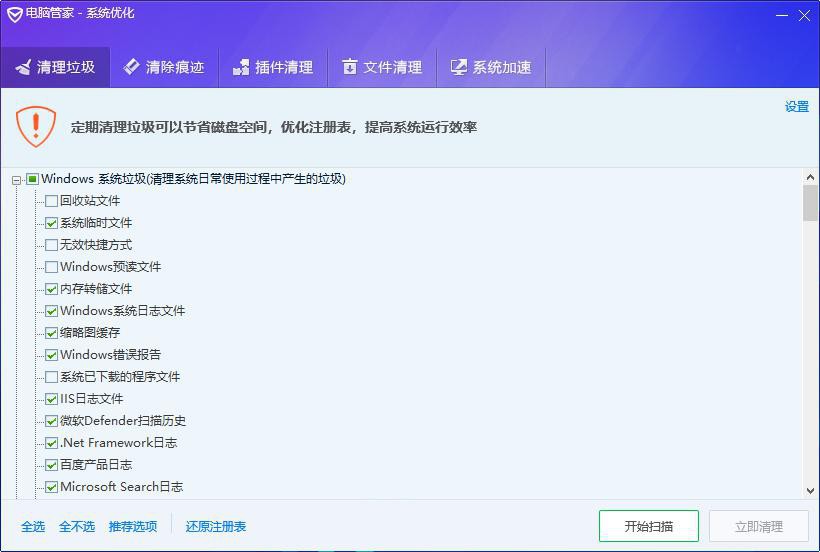820x552 pixels.
Task: Uncheck the 系统临时文件 checkbox
Action: (51, 223)
